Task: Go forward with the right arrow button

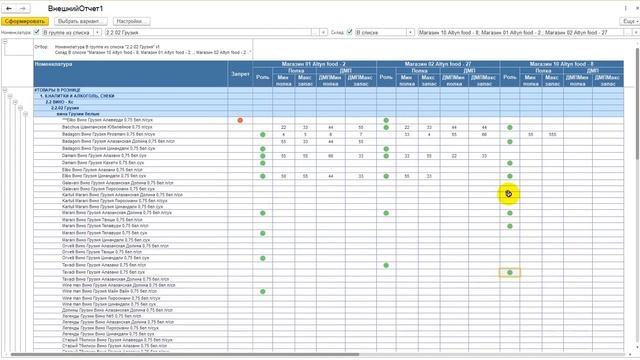Action: pos(23,8)
